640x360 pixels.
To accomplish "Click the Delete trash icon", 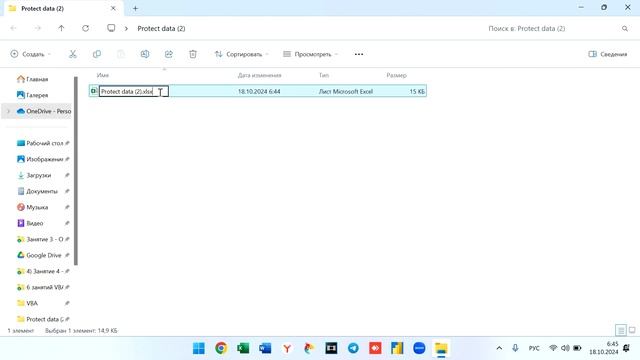I will coord(193,54).
